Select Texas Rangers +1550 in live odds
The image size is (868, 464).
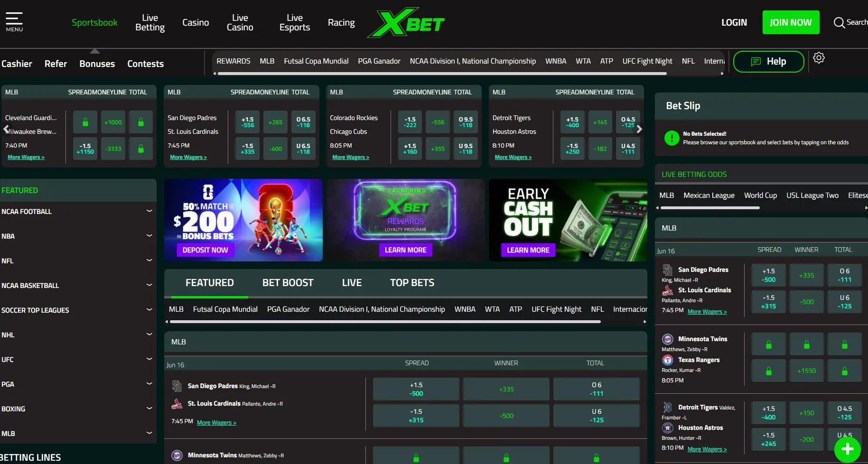[807, 371]
